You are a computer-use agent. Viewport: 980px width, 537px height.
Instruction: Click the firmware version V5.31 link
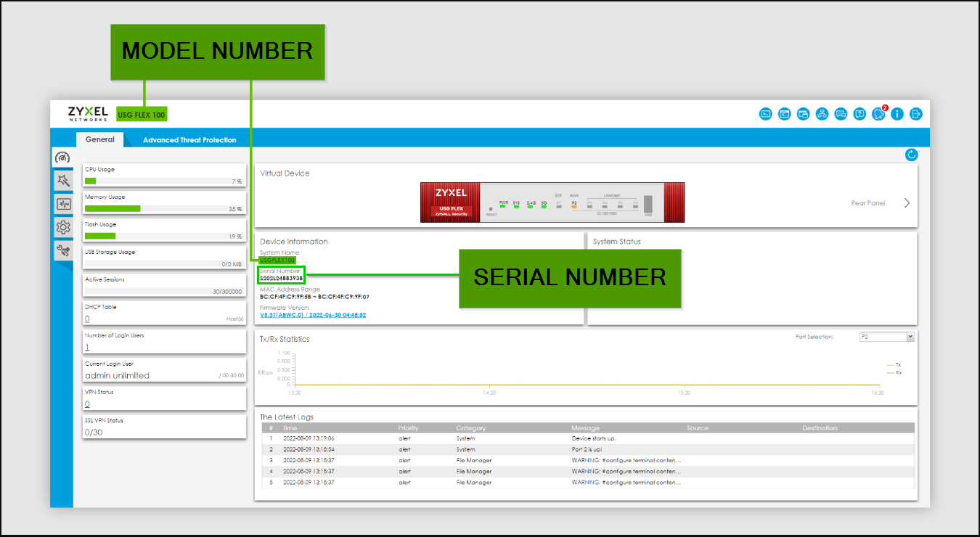pyautogui.click(x=313, y=316)
